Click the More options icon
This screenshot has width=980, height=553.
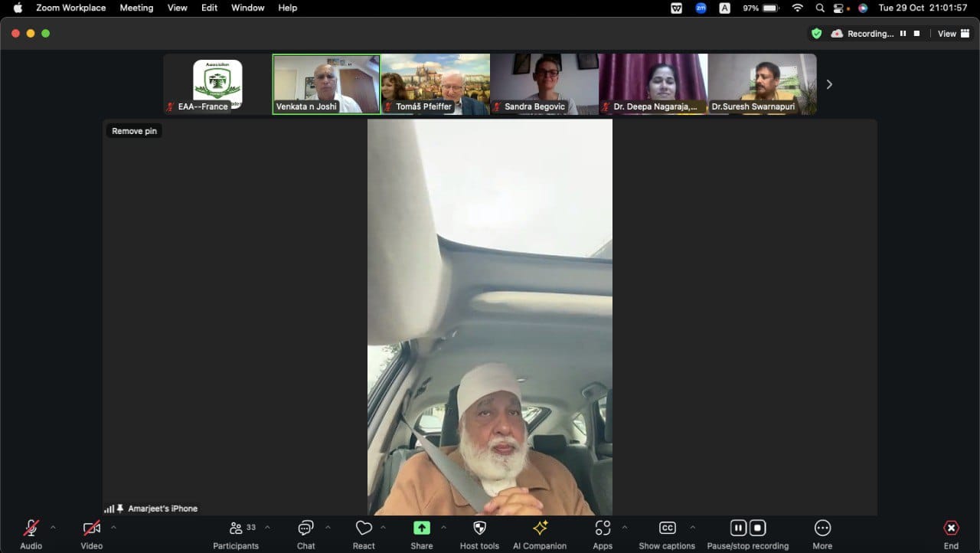(822, 528)
